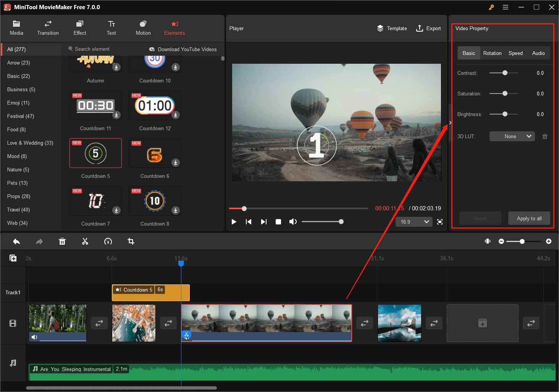
Task: Select the Are You Sleeping audio clip
Action: coord(292,372)
